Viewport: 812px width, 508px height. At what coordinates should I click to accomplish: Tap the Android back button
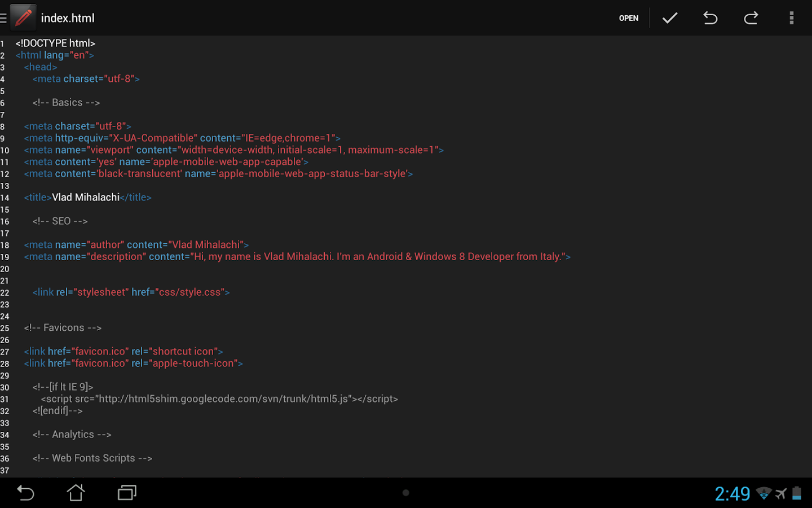click(25, 493)
